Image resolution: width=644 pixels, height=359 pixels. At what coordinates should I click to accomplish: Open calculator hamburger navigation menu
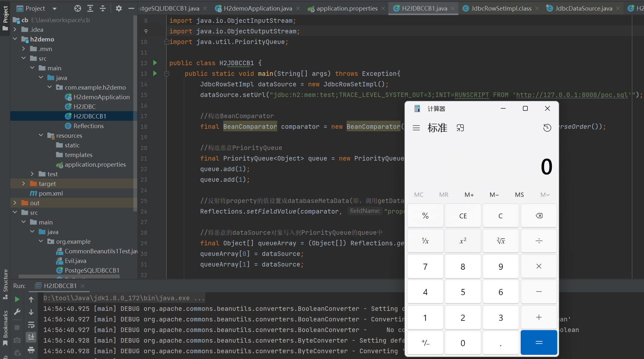point(416,128)
